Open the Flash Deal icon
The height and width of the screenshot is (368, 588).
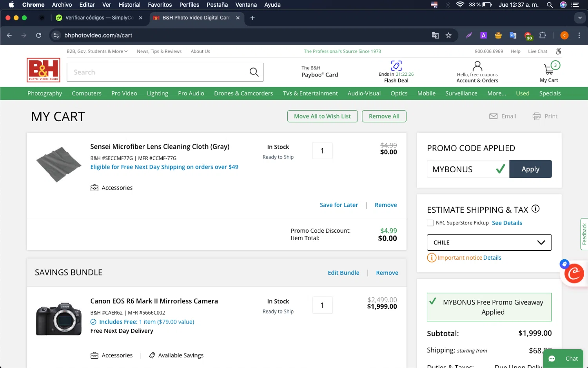pyautogui.click(x=396, y=66)
